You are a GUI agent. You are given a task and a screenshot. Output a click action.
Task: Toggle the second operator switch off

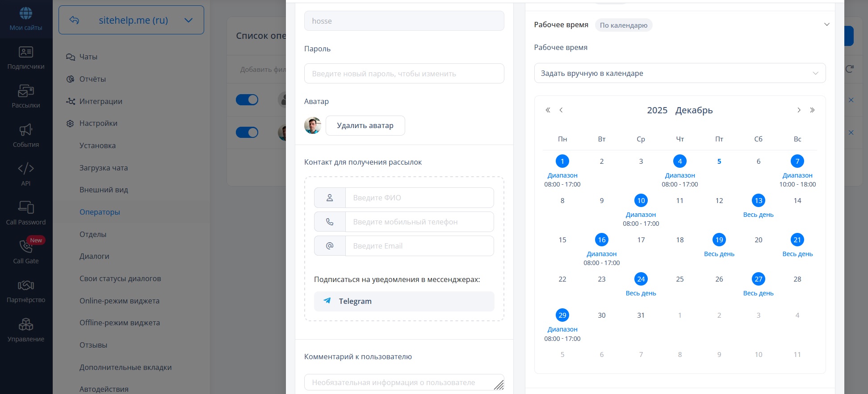(x=247, y=133)
